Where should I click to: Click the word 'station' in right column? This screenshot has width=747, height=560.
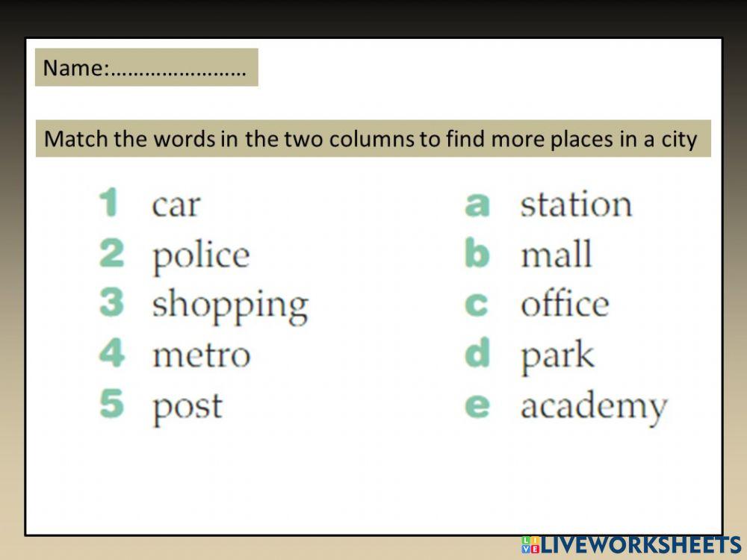[576, 205]
